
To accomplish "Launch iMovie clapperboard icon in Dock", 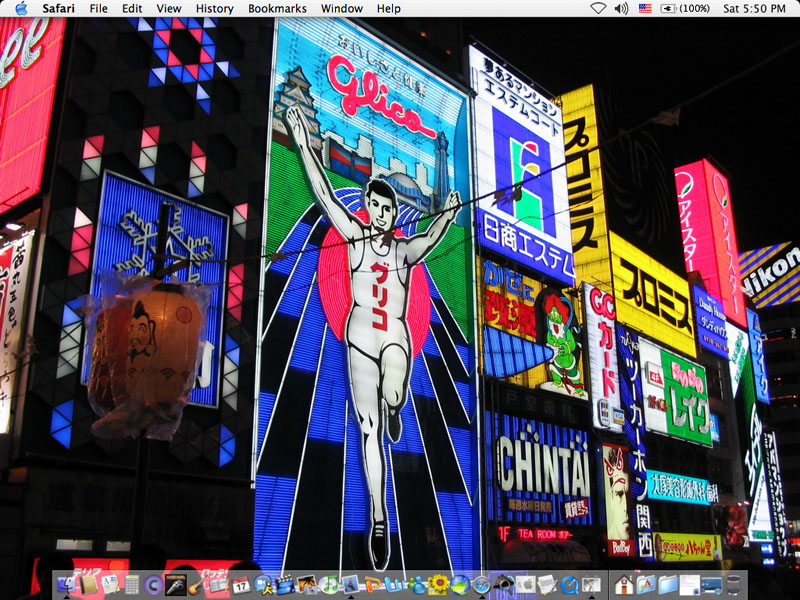I will pyautogui.click(x=285, y=584).
